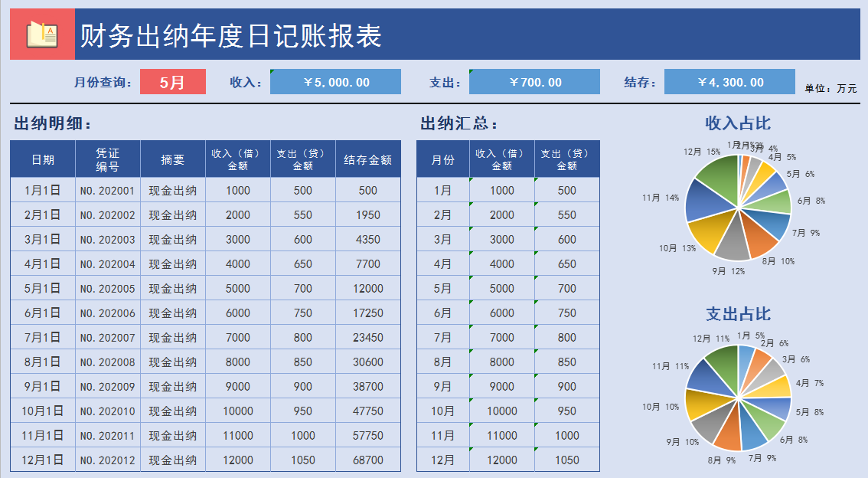Image resolution: width=868 pixels, height=478 pixels.
Task: Select summary income 4000 for 4月
Action: coord(502,264)
